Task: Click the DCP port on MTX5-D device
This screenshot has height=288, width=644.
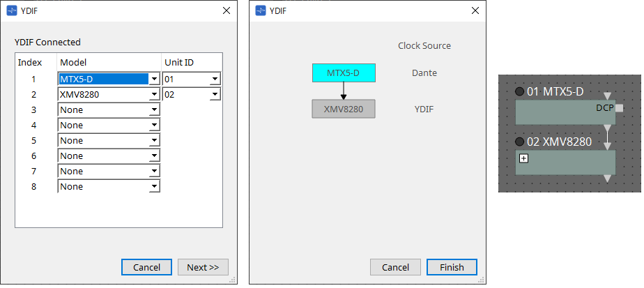Action: (619, 108)
